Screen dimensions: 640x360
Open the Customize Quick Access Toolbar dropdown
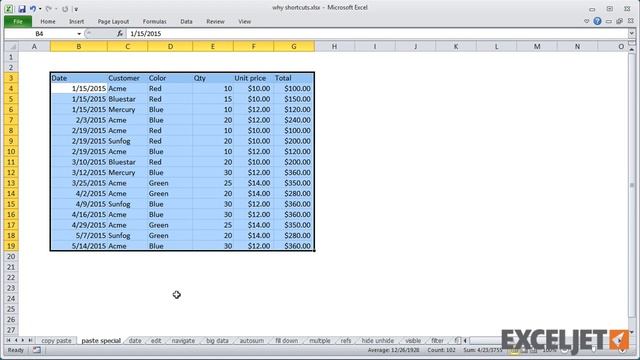tap(76, 9)
